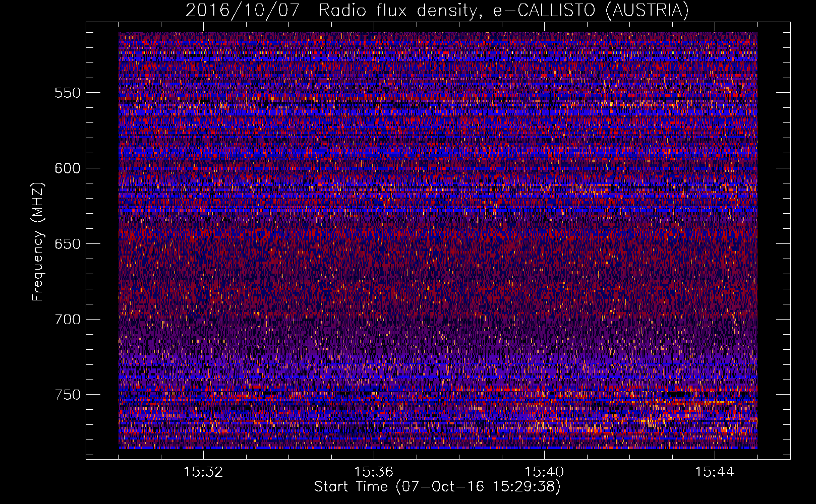
Task: Click the 750 frequency tick label
Action: click(x=68, y=395)
